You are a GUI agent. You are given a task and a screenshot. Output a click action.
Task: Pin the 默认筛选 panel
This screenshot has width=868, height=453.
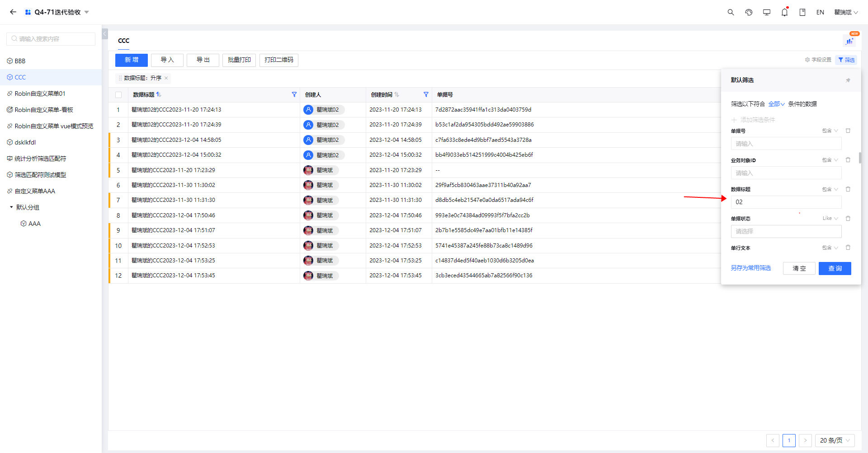[x=848, y=80]
